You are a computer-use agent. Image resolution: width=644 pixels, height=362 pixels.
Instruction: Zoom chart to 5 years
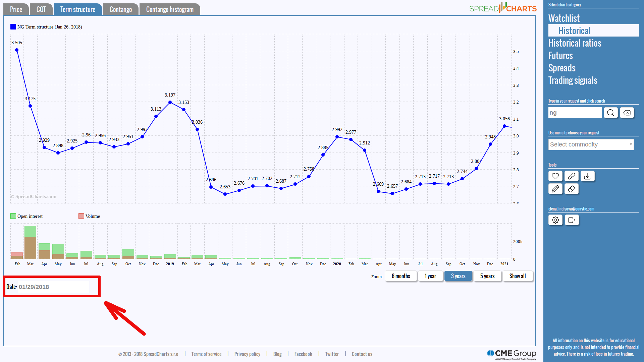pos(487,276)
